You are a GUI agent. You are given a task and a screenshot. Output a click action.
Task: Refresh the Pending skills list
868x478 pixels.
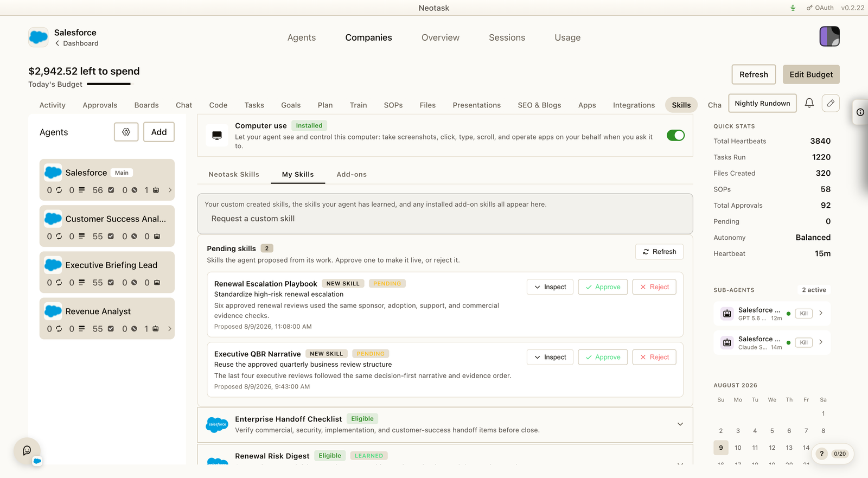click(659, 252)
